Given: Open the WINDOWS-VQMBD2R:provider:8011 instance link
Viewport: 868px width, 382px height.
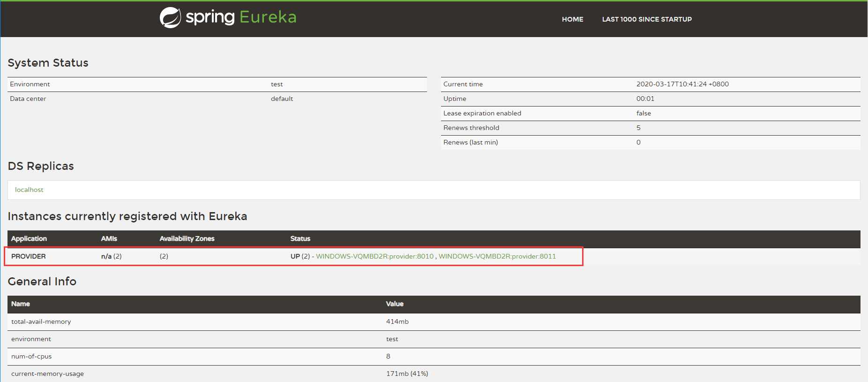Looking at the screenshot, I should pos(497,256).
